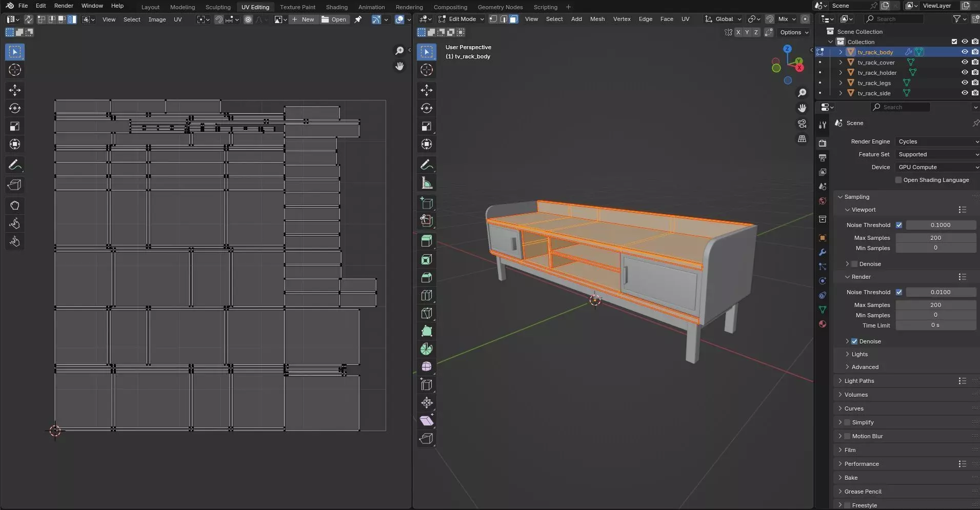Select the Add Cube tool
This screenshot has height=510, width=980.
[427, 203]
